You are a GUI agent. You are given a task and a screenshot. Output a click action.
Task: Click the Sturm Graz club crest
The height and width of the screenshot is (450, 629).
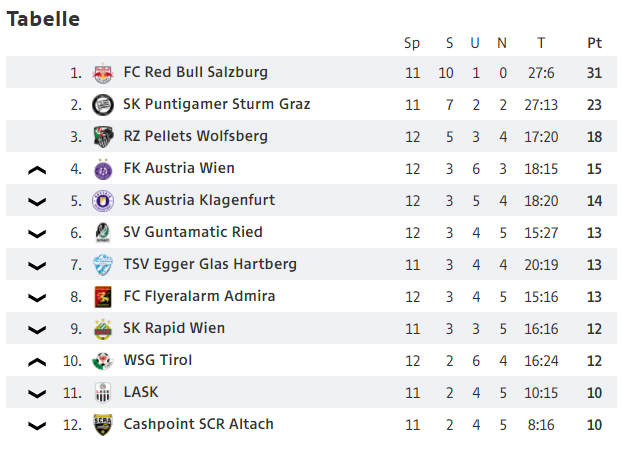point(103,105)
